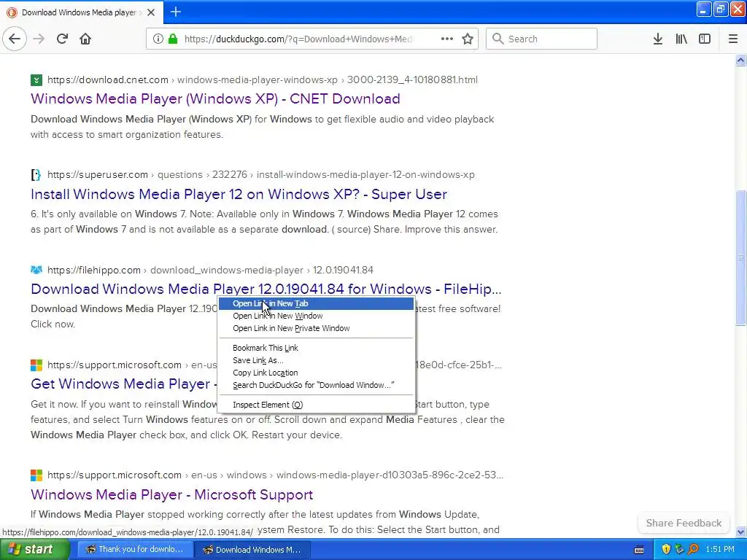Click the https://download.cnet.com result URL text

pyautogui.click(x=108, y=79)
